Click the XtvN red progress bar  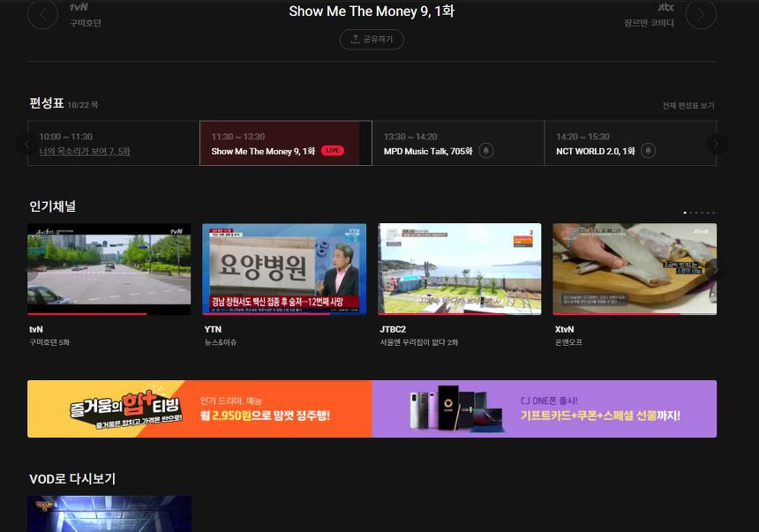[617, 314]
